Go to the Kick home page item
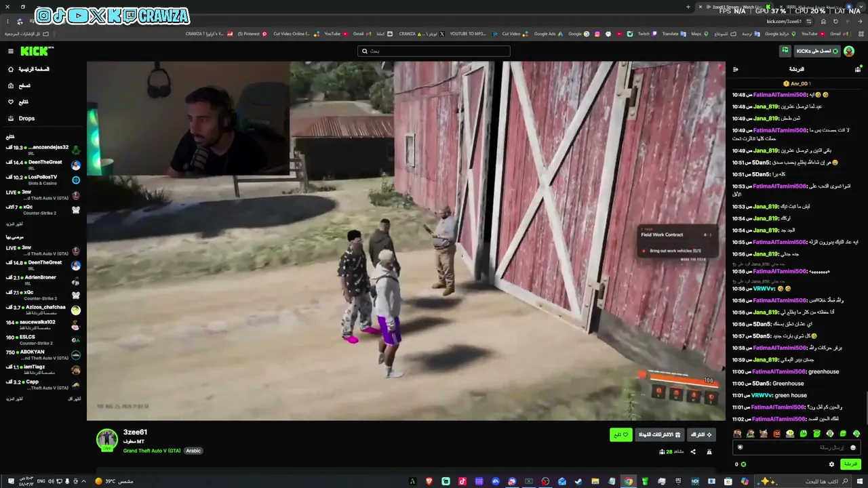Viewport: 868px width, 488px height. click(x=28, y=69)
